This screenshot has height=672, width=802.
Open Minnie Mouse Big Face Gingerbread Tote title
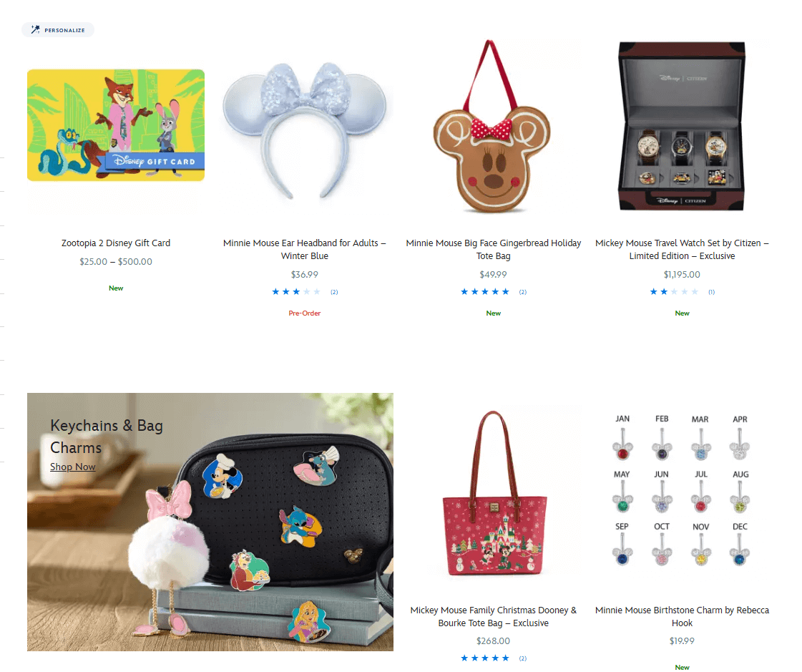tap(494, 249)
